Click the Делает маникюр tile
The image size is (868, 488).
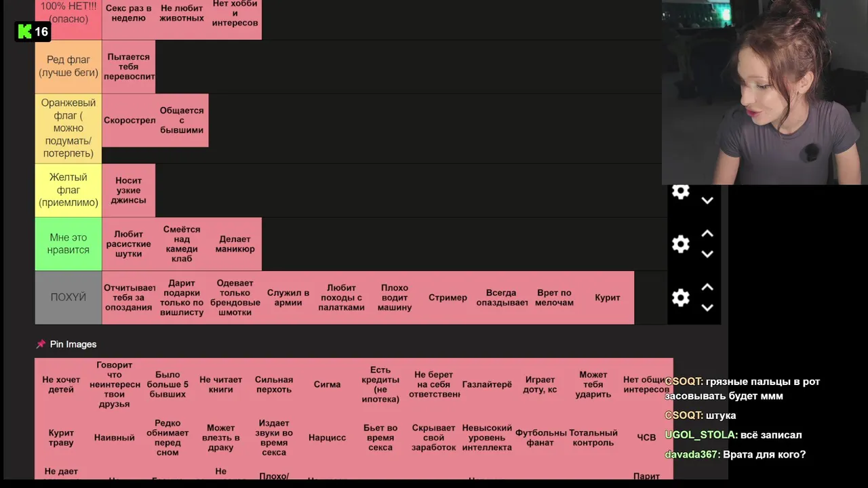click(x=235, y=244)
